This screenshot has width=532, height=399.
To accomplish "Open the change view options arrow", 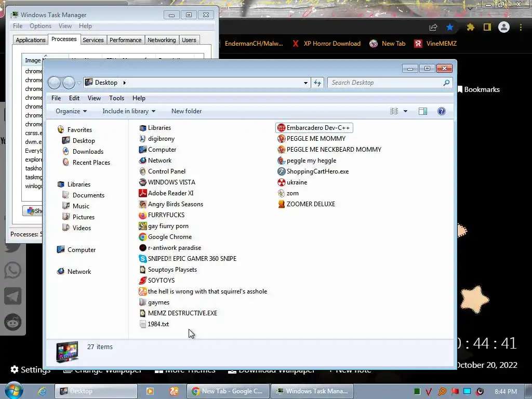I will (405, 111).
